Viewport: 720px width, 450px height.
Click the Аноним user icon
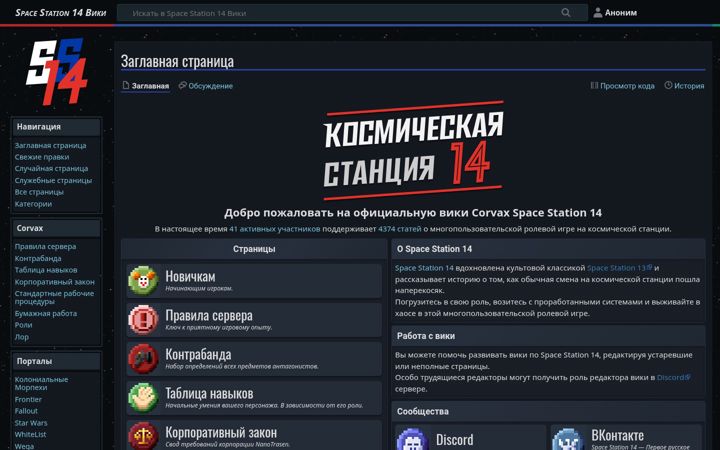(x=597, y=13)
